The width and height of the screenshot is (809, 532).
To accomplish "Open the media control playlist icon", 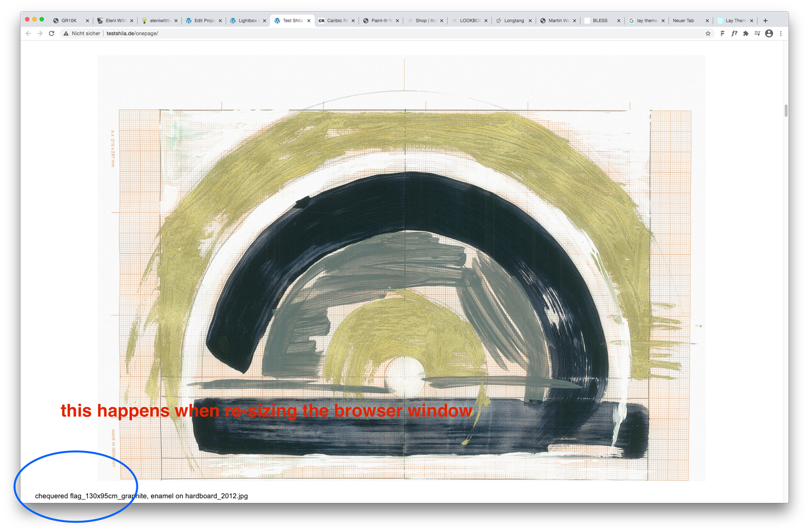I will click(757, 33).
